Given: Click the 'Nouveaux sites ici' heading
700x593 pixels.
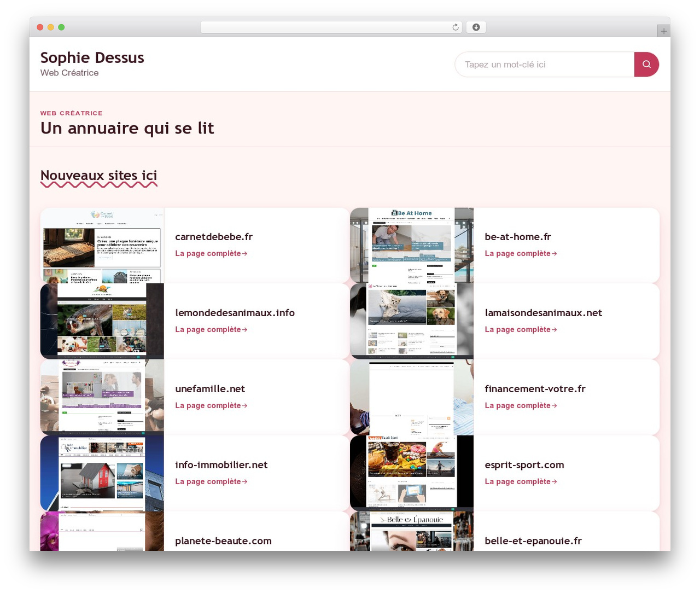Looking at the screenshot, I should pyautogui.click(x=98, y=176).
